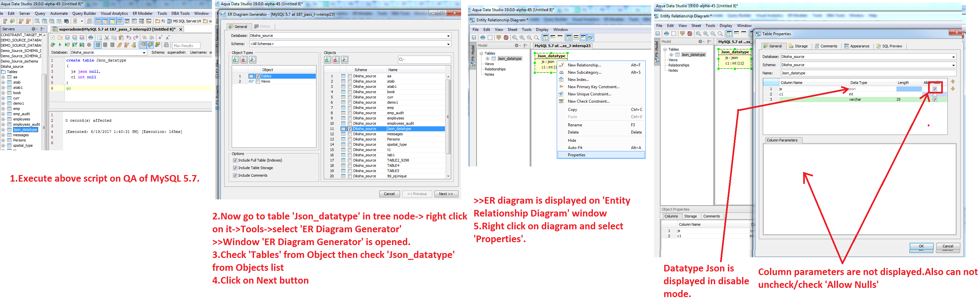Uncheck Json_datatype checkbox in Objects list
Image resolution: width=980 pixels, height=304 pixels.
tap(350, 129)
